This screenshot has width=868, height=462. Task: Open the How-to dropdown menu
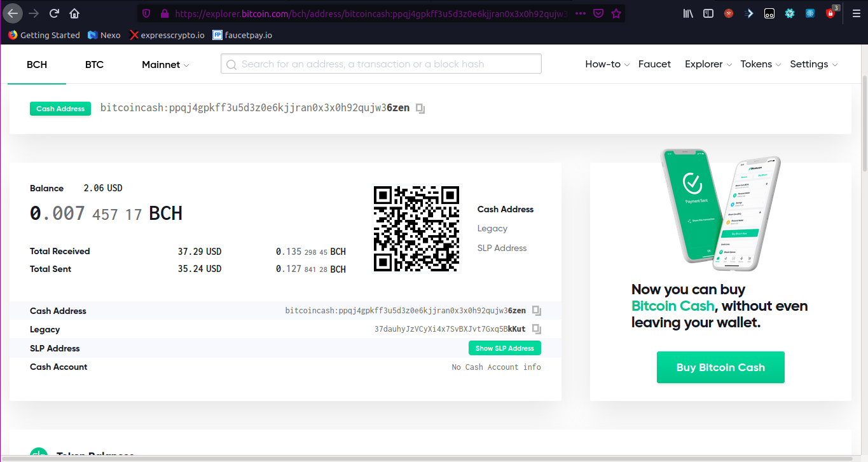[607, 64]
